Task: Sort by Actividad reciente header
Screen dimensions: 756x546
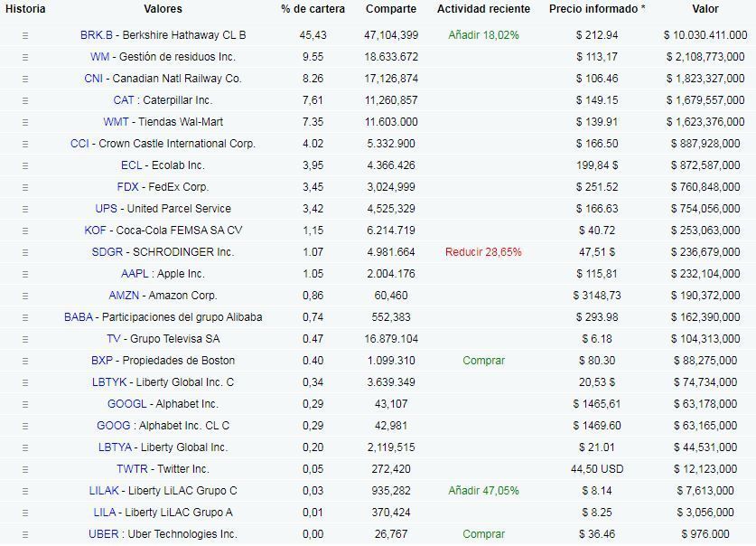Action: click(483, 9)
